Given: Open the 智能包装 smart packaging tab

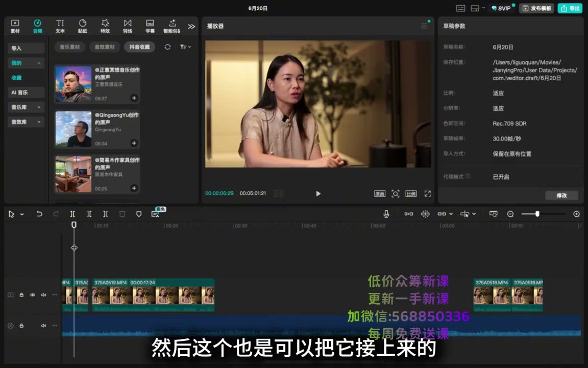Looking at the screenshot, I should point(172,26).
